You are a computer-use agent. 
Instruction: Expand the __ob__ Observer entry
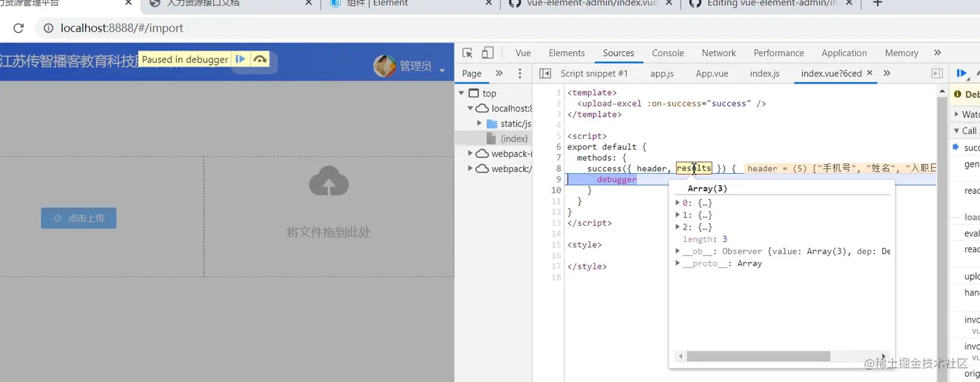[x=678, y=251]
